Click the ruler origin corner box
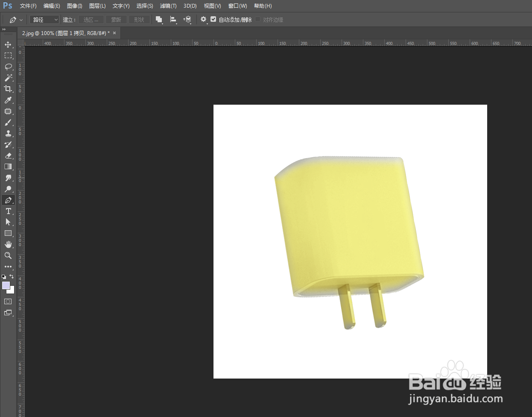Viewport: 532px width, 417px height. tap(20, 43)
